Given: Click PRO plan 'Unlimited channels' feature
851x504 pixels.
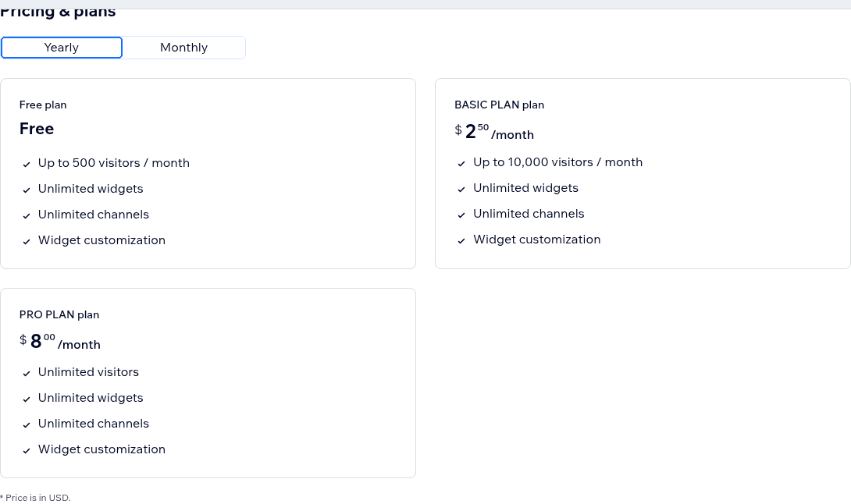Looking at the screenshot, I should pyautogui.click(x=94, y=424).
